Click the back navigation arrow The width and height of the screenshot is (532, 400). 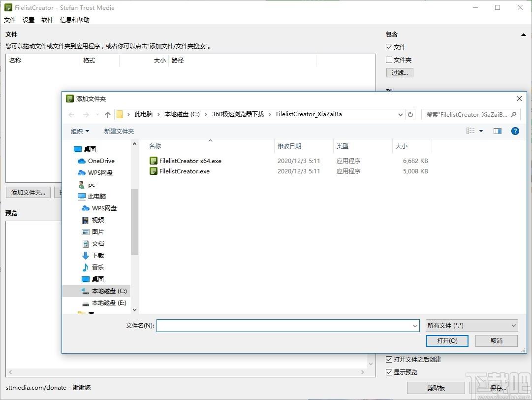(71, 114)
